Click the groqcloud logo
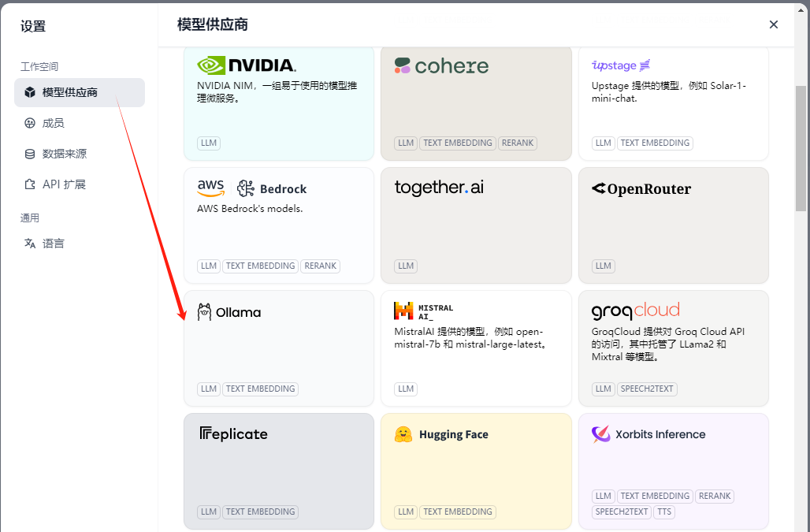 [635, 311]
